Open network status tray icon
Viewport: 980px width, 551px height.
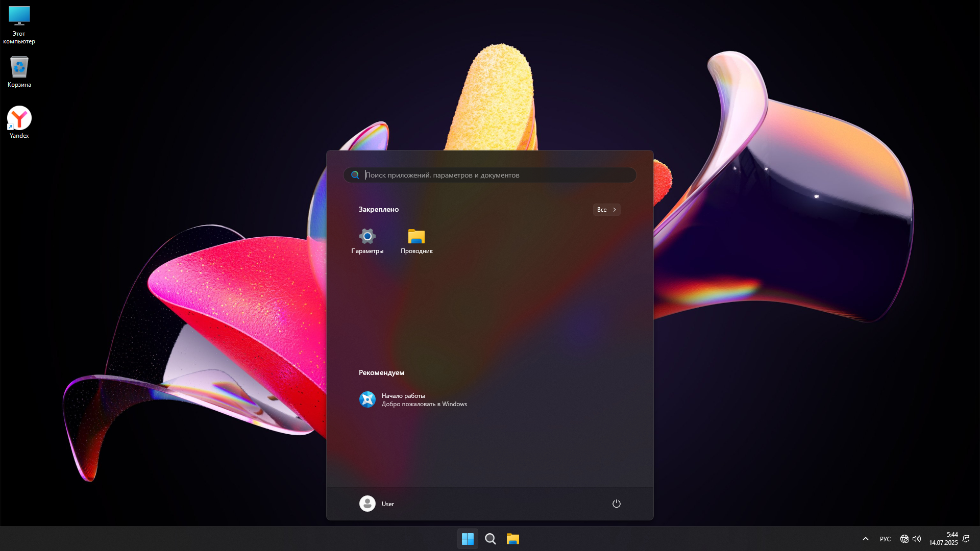(x=904, y=539)
